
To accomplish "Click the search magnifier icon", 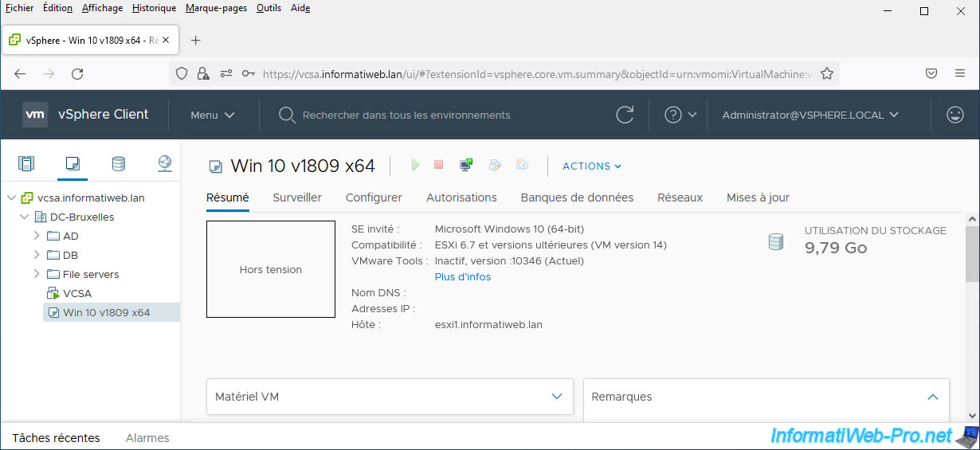I will click(287, 115).
